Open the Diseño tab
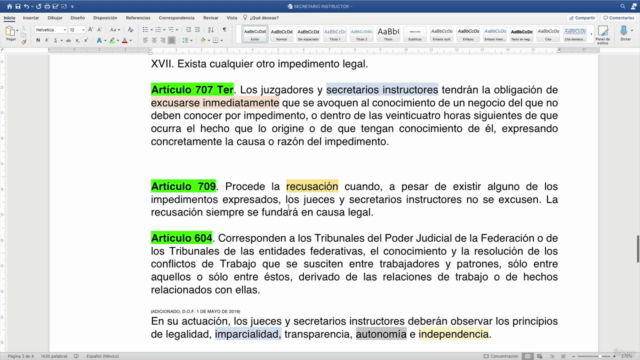 pyautogui.click(x=78, y=18)
